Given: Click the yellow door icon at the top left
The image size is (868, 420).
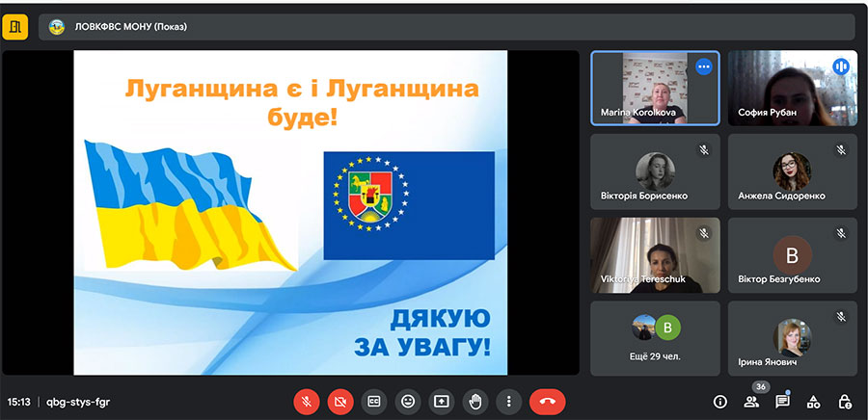Looking at the screenshot, I should [14, 27].
